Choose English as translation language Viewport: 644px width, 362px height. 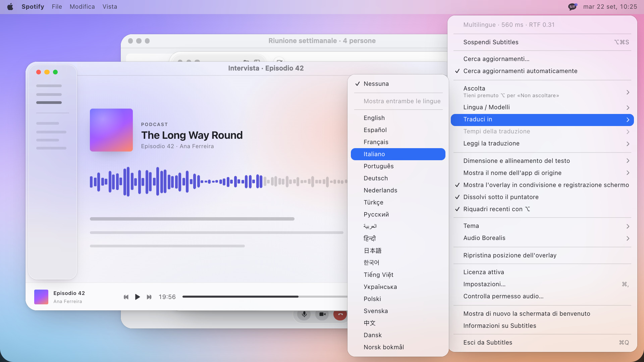398,118
